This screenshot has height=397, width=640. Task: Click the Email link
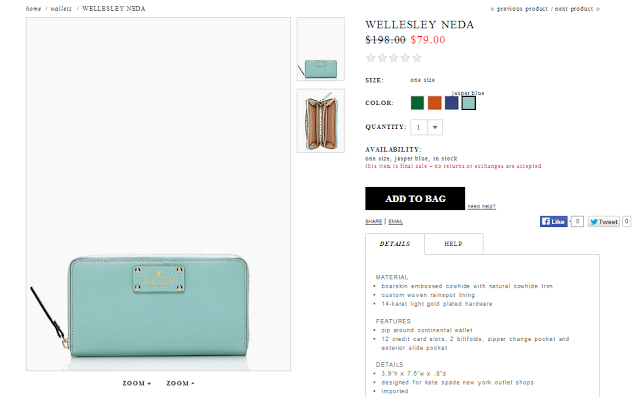tap(396, 222)
